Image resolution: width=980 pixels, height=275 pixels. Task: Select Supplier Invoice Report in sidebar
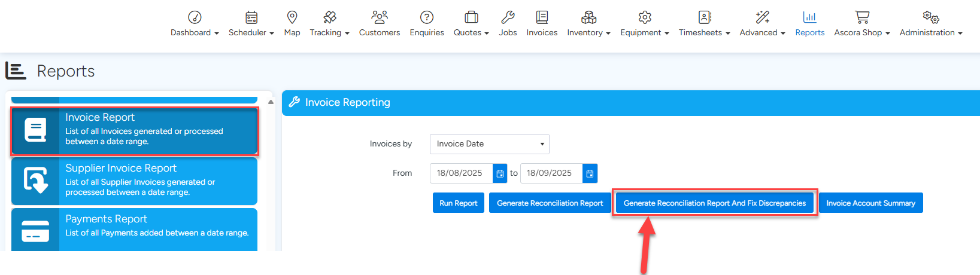click(135, 181)
